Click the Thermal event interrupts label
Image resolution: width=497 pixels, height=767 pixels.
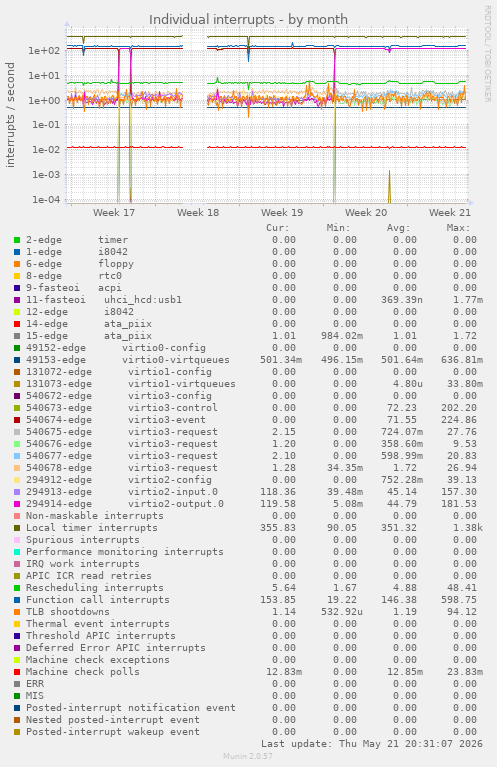pos(98,624)
